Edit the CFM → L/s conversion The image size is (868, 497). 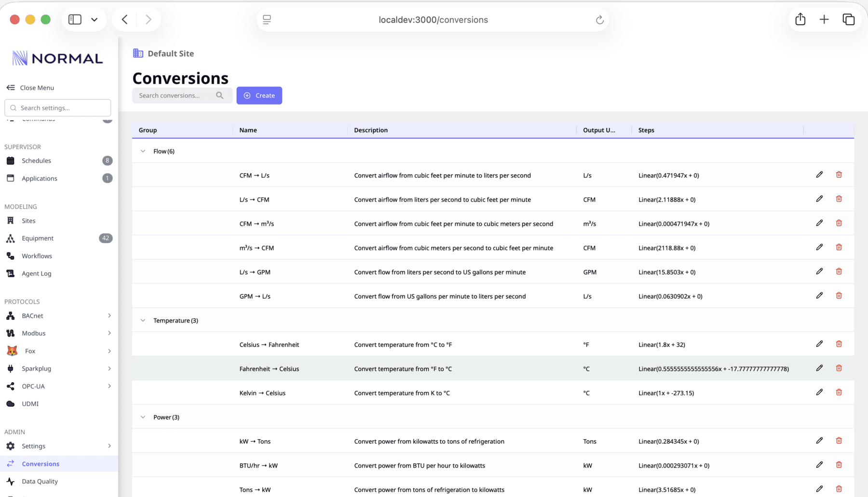(x=819, y=175)
